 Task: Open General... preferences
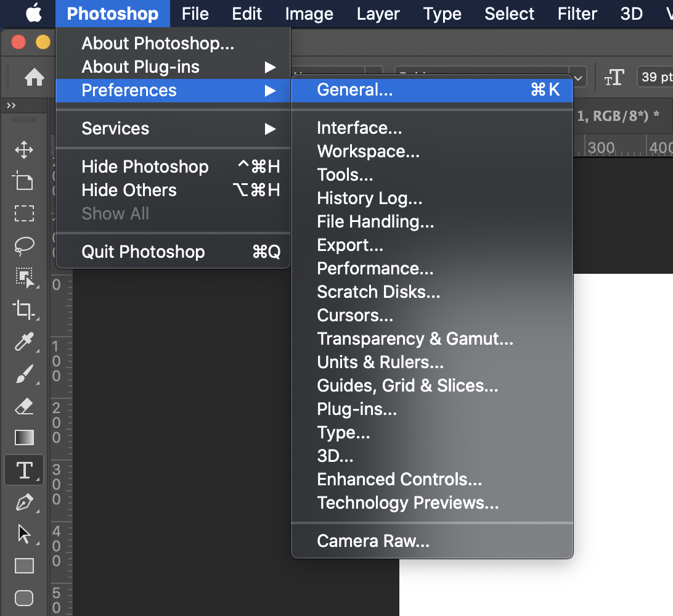[432, 90]
